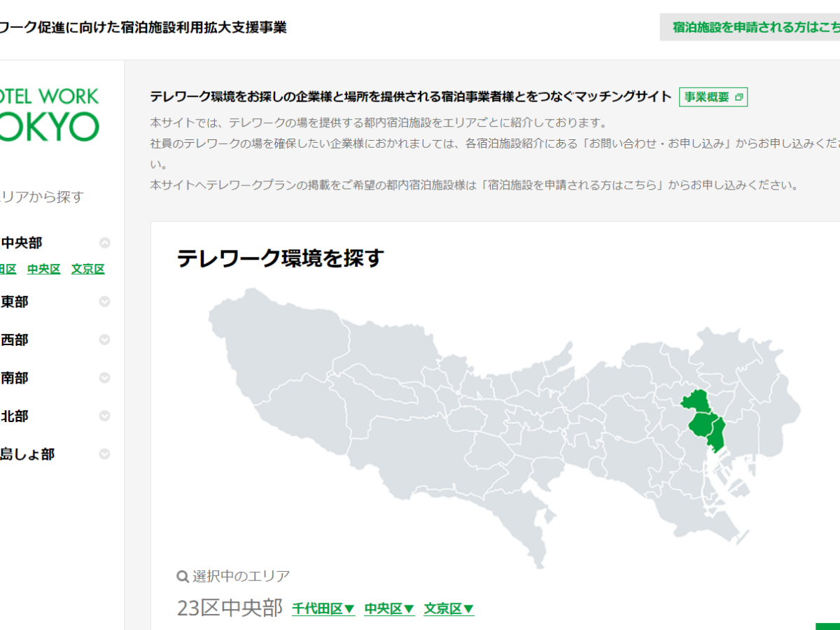This screenshot has height=630, width=840.
Task: Click the HOTEL WORK TOKYO logo
Action: 48,115
